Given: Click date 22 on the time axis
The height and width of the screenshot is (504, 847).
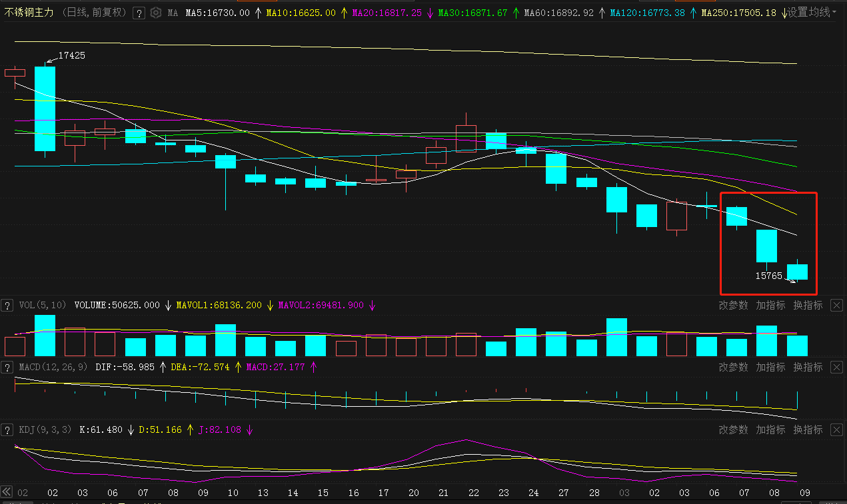Looking at the screenshot, I should [x=473, y=493].
